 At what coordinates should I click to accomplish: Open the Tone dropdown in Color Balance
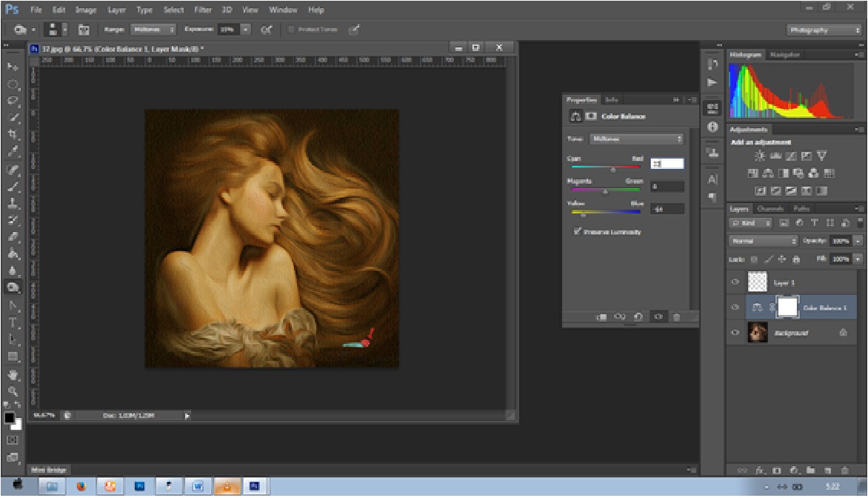tap(636, 139)
